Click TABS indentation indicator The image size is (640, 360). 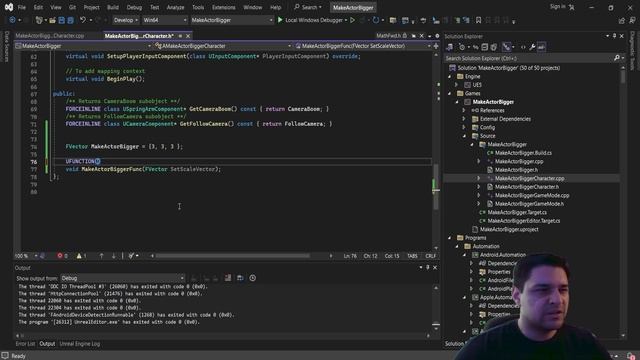click(x=412, y=256)
